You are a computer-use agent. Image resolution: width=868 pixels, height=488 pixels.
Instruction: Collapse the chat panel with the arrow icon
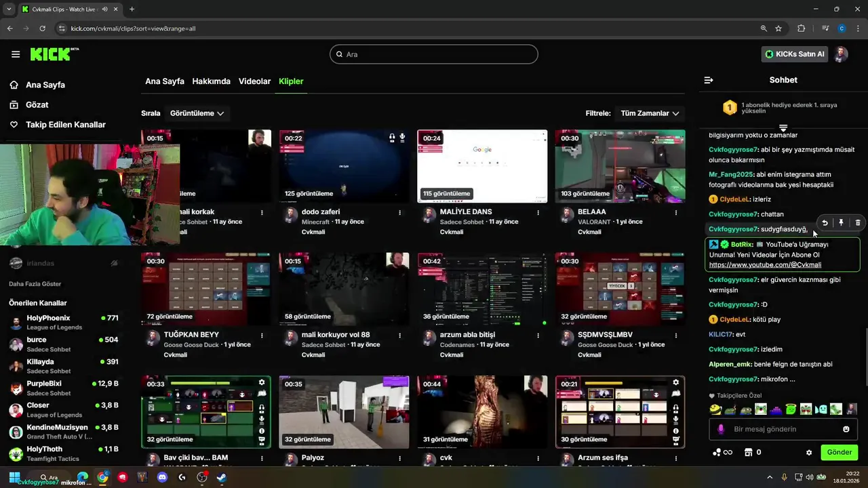(x=709, y=80)
